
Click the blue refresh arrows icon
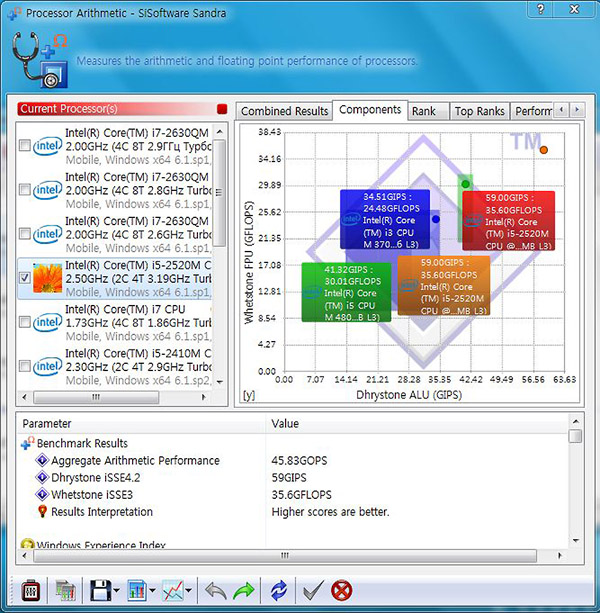[x=278, y=590]
